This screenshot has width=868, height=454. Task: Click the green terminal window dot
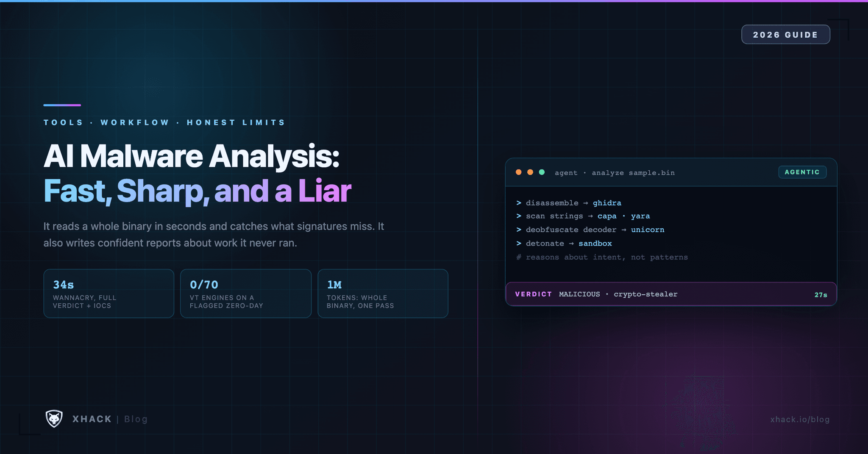[x=542, y=172]
